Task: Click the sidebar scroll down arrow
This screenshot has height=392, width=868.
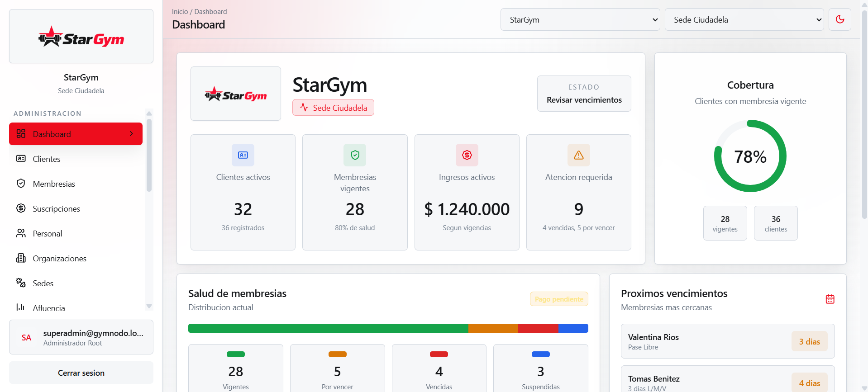Action: pos(149,306)
